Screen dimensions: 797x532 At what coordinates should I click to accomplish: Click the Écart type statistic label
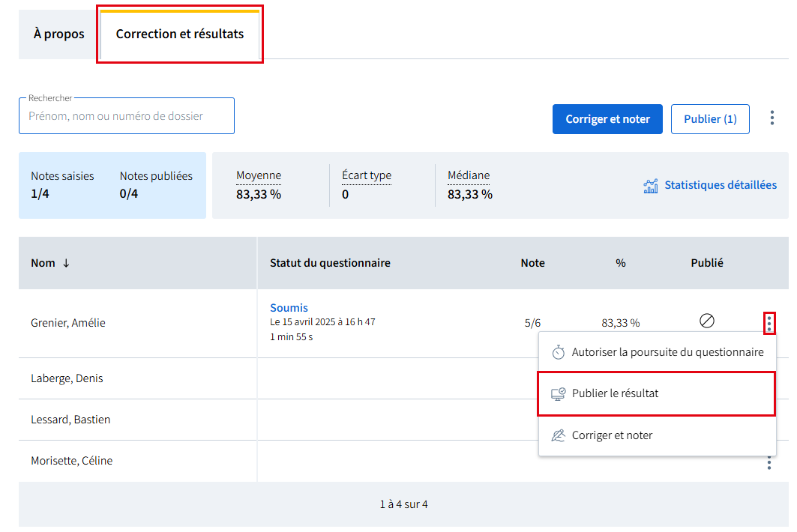[367, 175]
